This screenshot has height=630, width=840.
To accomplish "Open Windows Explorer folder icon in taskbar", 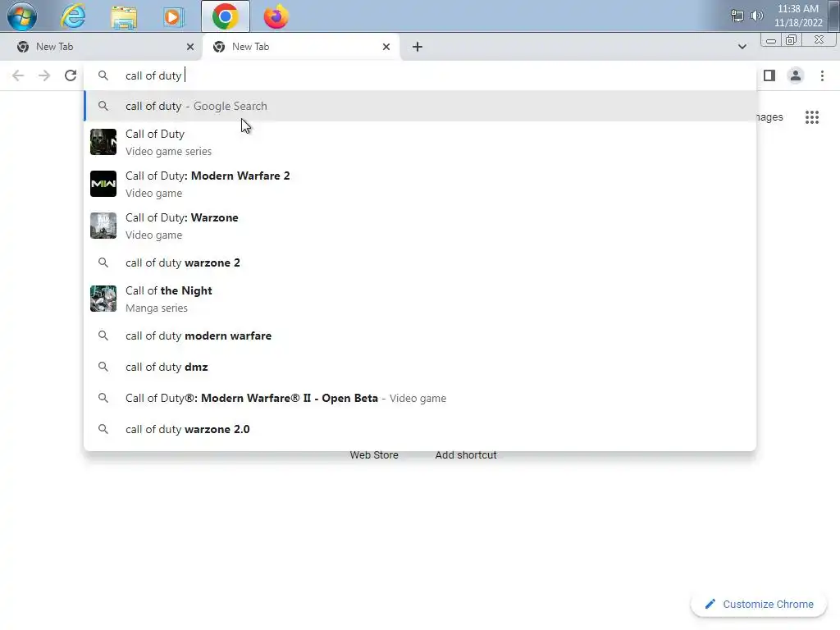I will tap(124, 16).
